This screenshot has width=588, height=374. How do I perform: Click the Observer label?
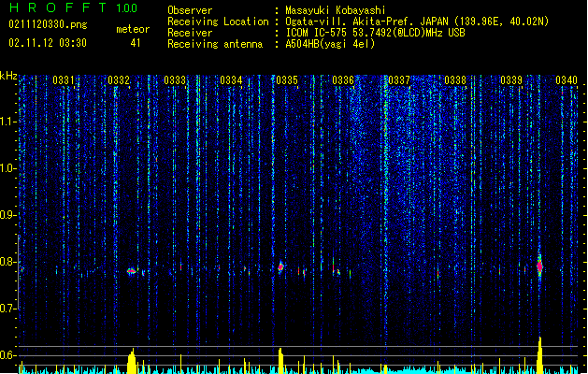click(190, 10)
